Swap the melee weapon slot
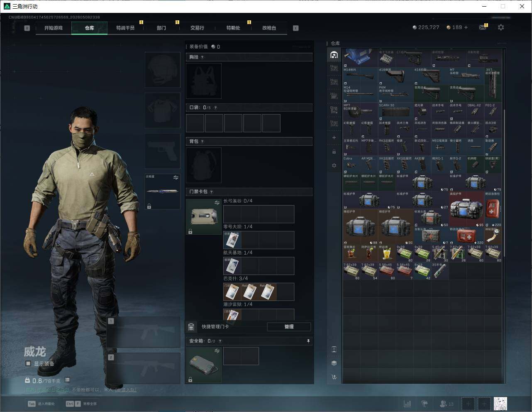 click(176, 177)
